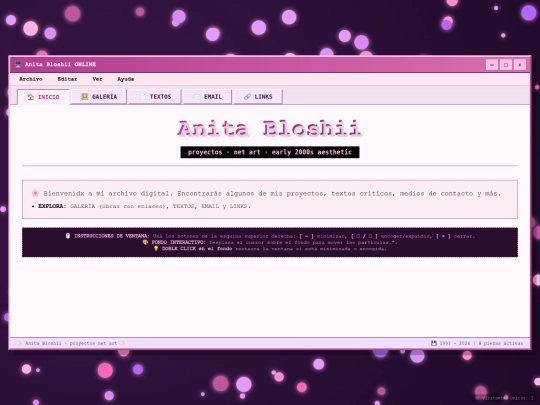This screenshot has width=540, height=405.
Task: Close the Anita Bloshii ONLINE window
Action: tap(520, 64)
